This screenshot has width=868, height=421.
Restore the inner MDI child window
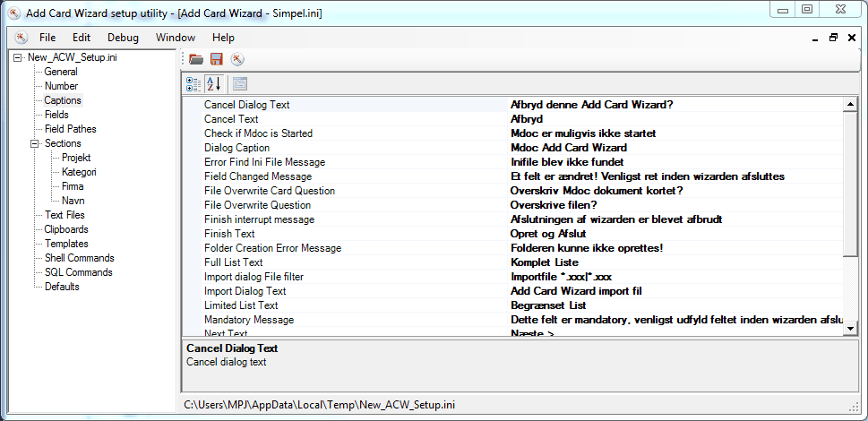(x=833, y=38)
